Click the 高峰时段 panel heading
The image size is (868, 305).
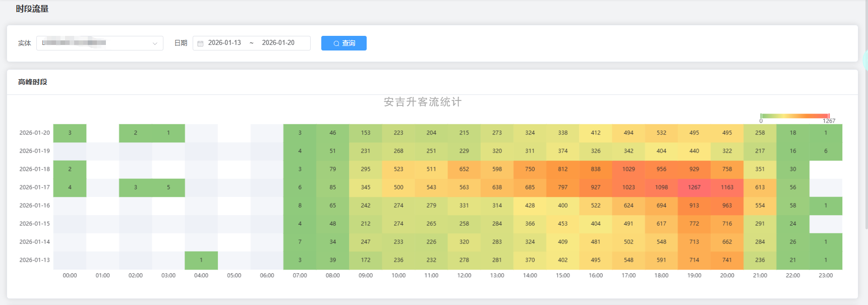[x=33, y=82]
